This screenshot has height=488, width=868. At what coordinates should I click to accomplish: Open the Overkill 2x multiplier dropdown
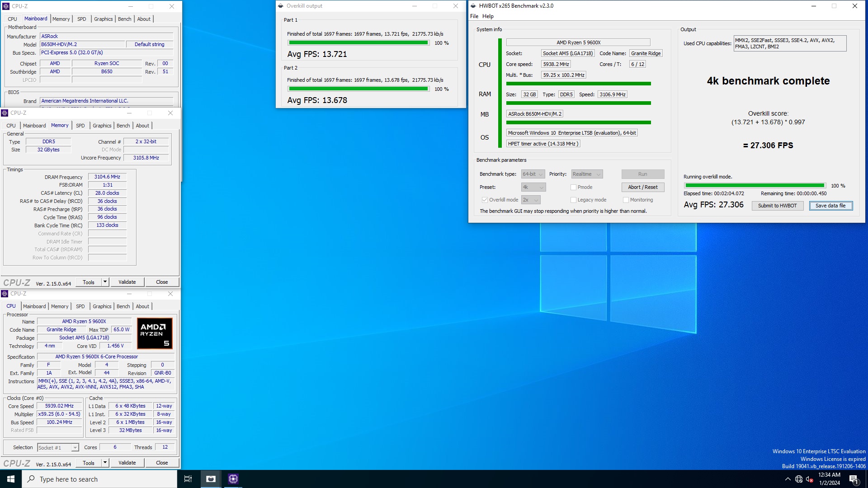[531, 200]
